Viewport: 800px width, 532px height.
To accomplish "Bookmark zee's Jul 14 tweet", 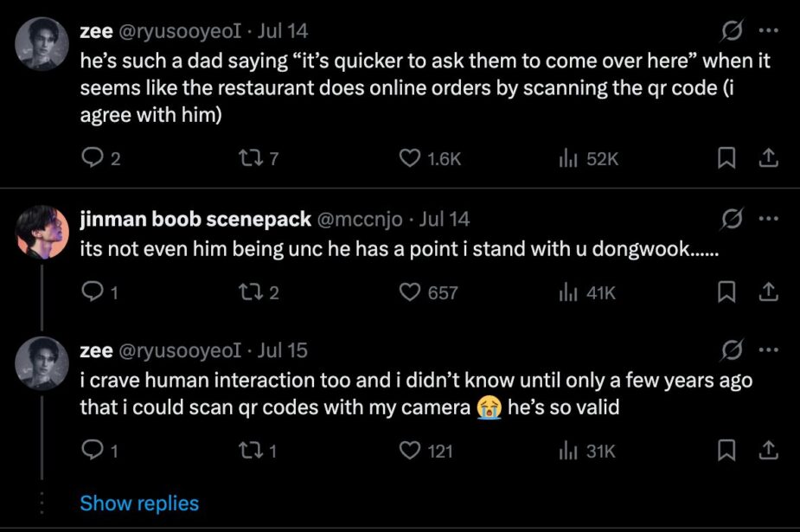I will coord(726,158).
